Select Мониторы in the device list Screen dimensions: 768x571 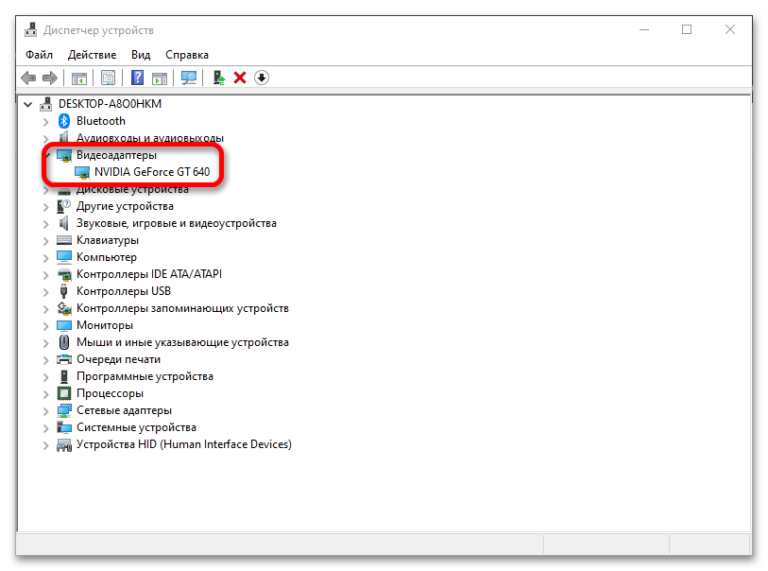(x=104, y=325)
